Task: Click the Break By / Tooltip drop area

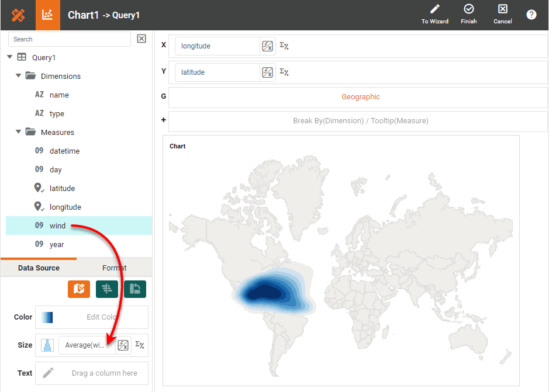Action: tap(360, 121)
